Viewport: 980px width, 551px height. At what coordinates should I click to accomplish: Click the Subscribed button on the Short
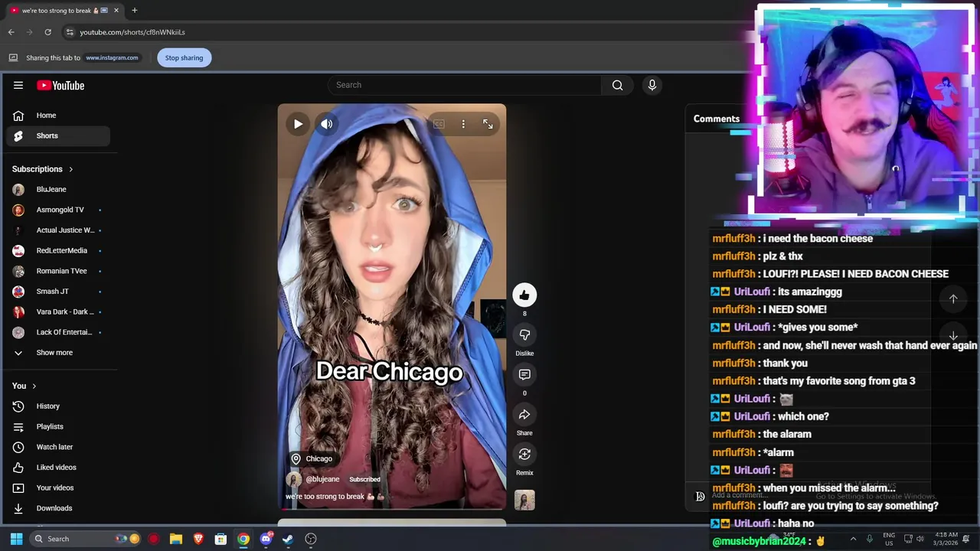click(x=364, y=479)
